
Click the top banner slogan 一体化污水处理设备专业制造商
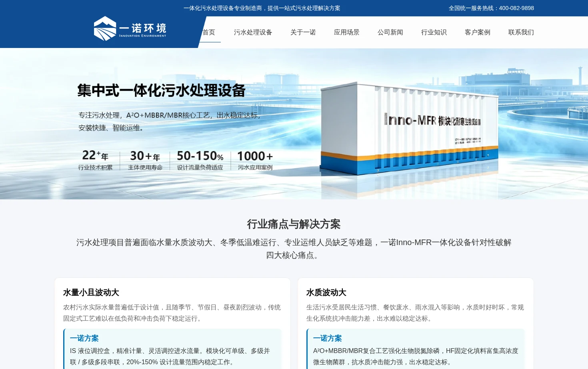[223, 8]
